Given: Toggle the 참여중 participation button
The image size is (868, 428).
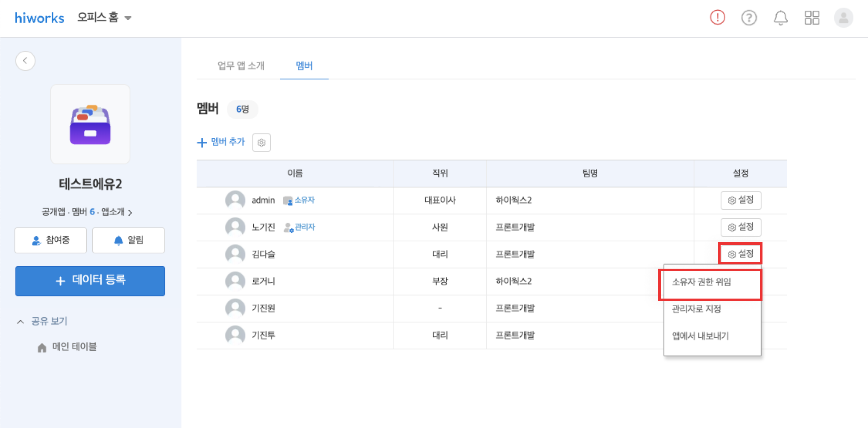Looking at the screenshot, I should (51, 240).
